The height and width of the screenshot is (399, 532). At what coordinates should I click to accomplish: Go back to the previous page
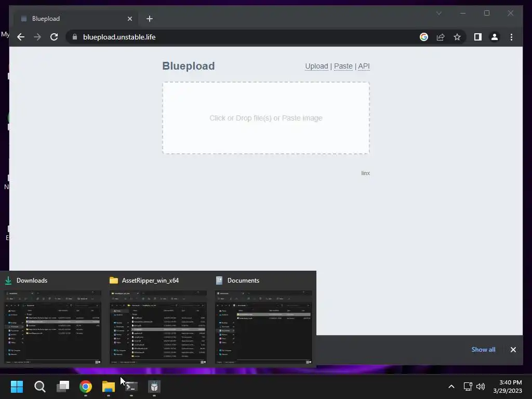point(21,37)
